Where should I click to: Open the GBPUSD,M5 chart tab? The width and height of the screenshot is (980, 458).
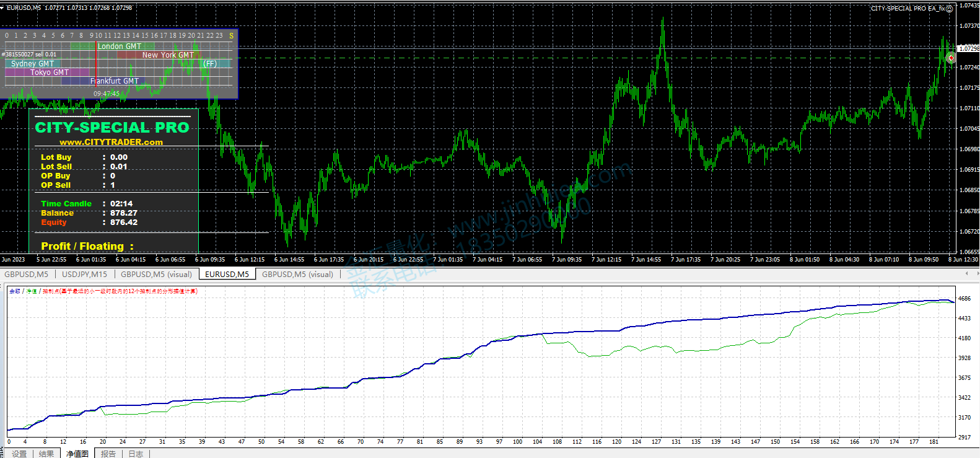(26, 275)
